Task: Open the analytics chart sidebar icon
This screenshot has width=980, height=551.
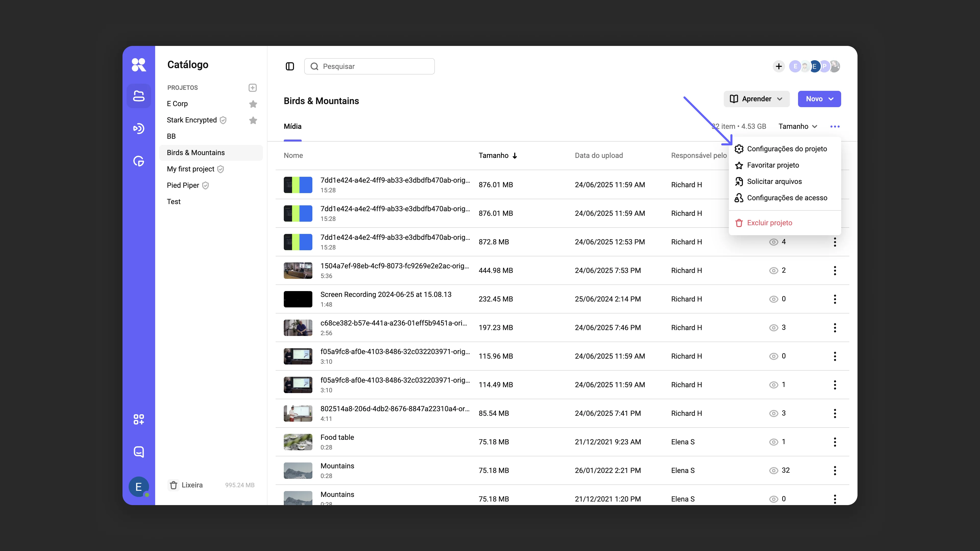Action: 139,161
